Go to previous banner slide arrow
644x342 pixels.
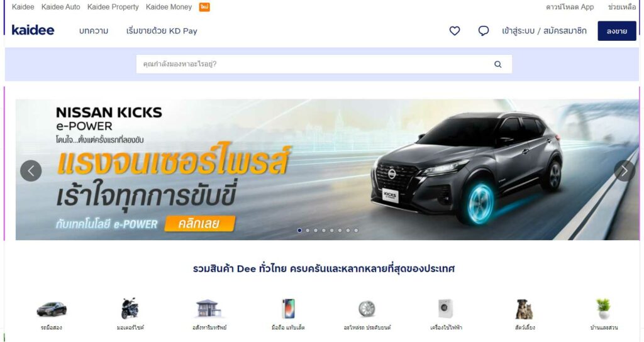click(31, 171)
